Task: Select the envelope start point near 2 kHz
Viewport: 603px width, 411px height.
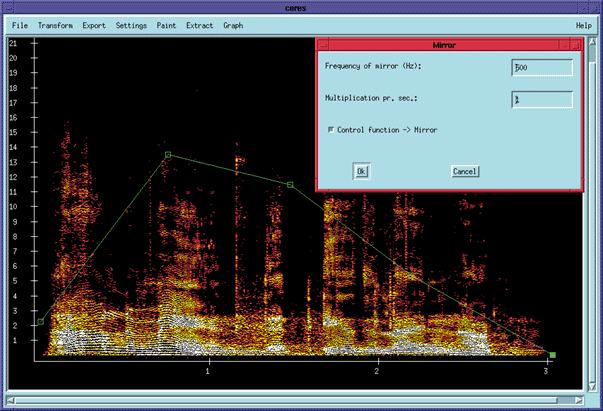Action: click(40, 321)
